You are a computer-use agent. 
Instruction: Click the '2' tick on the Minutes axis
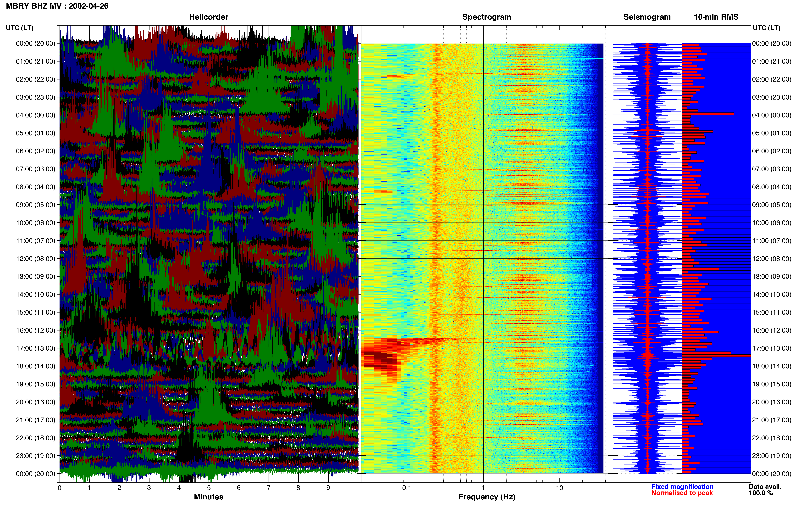pos(119,488)
